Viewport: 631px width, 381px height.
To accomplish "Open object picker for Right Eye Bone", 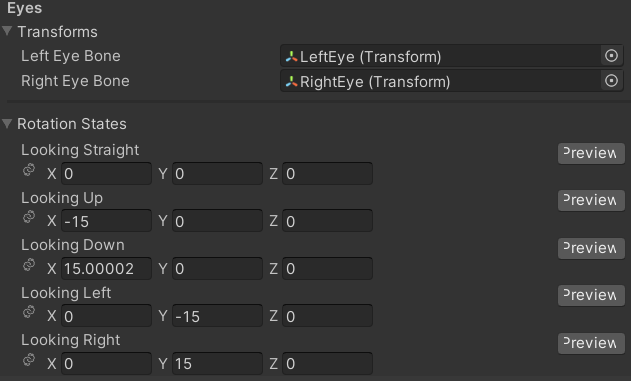I will [x=611, y=81].
